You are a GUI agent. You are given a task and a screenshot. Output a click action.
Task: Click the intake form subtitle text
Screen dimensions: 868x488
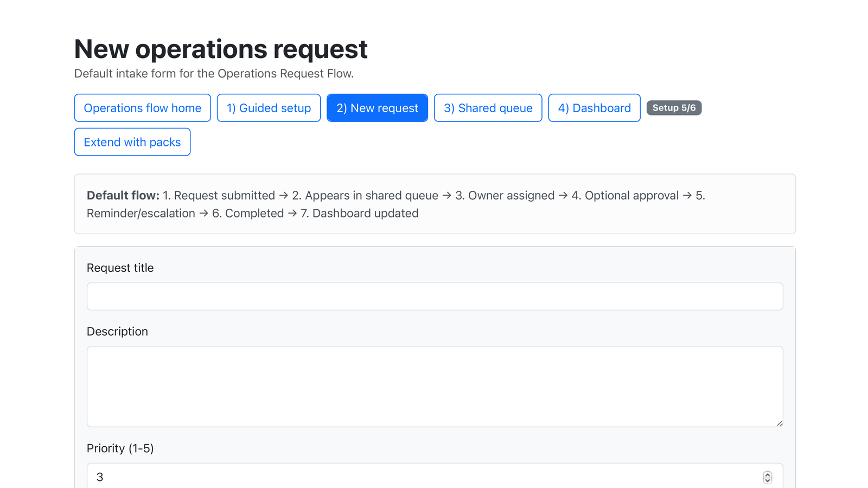coord(214,73)
